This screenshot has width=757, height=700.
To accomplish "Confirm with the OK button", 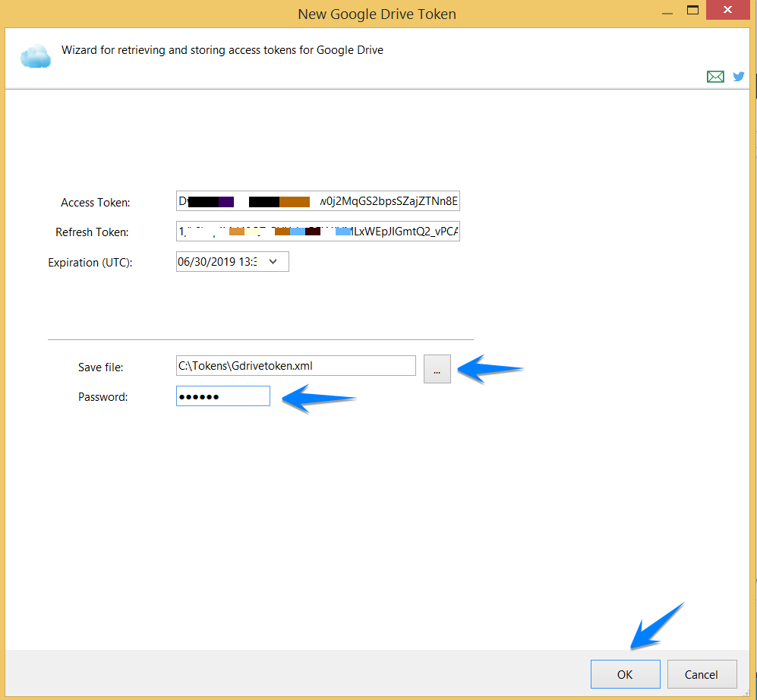I will pos(625,674).
